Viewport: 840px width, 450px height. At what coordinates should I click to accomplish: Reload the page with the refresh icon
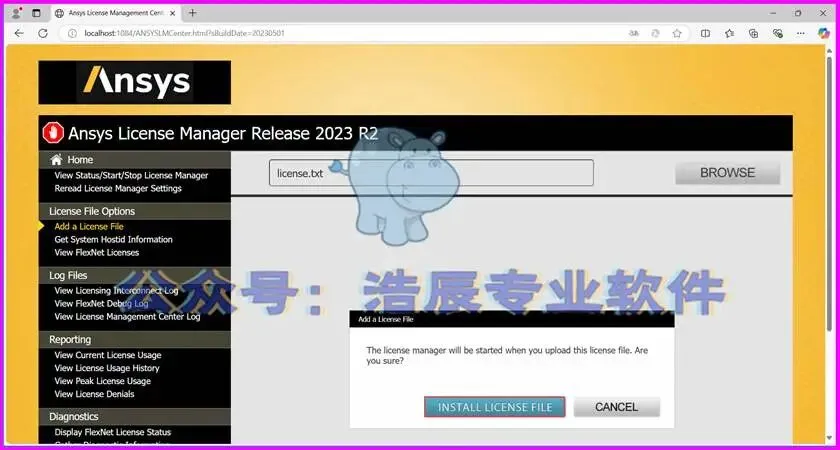click(x=43, y=33)
